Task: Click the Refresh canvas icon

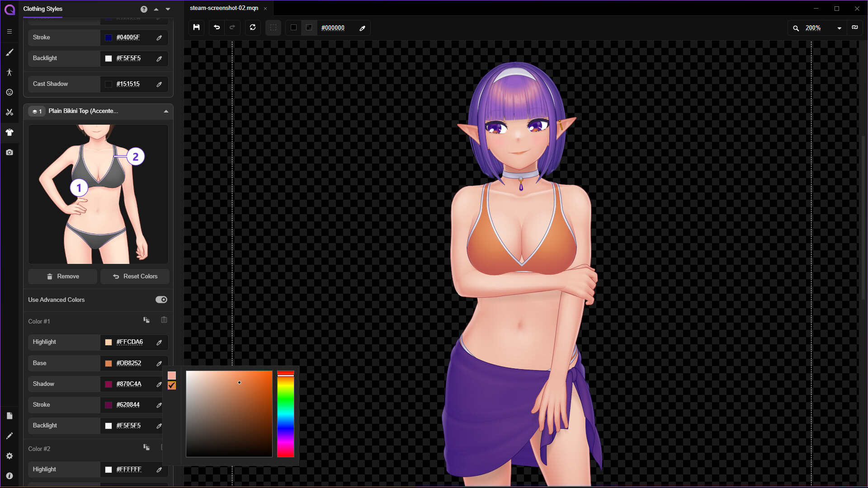Action: (x=253, y=28)
